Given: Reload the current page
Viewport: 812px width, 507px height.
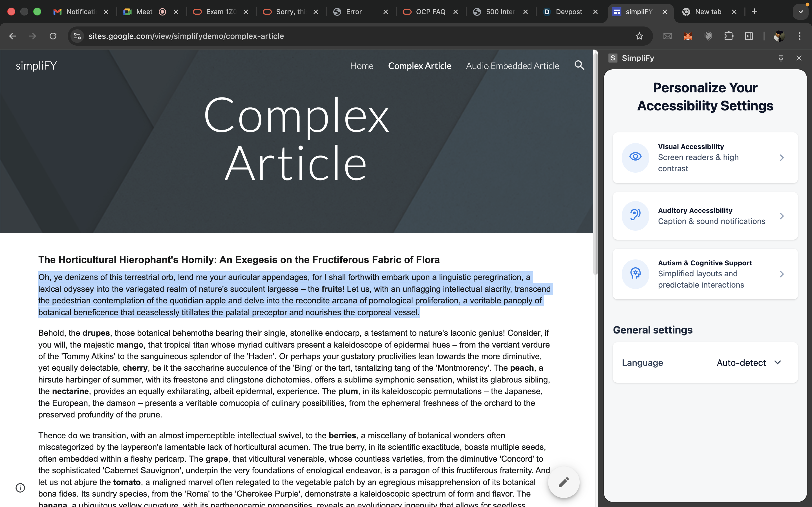Looking at the screenshot, I should (53, 36).
